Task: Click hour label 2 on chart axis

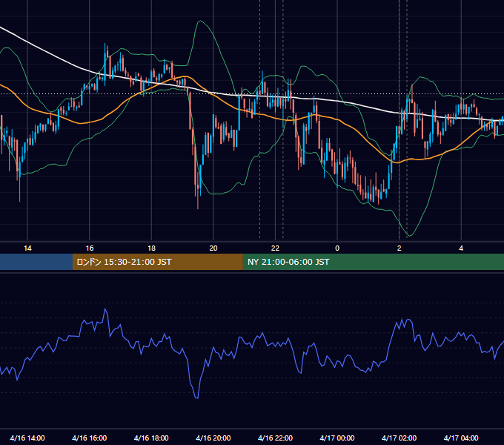Action: pyautogui.click(x=399, y=248)
